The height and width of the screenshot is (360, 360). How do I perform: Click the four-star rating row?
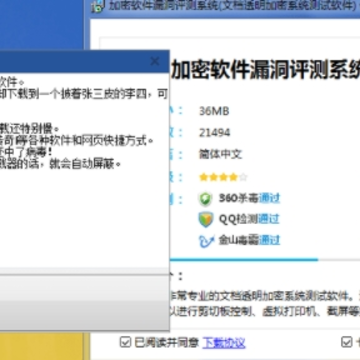coord(223,177)
